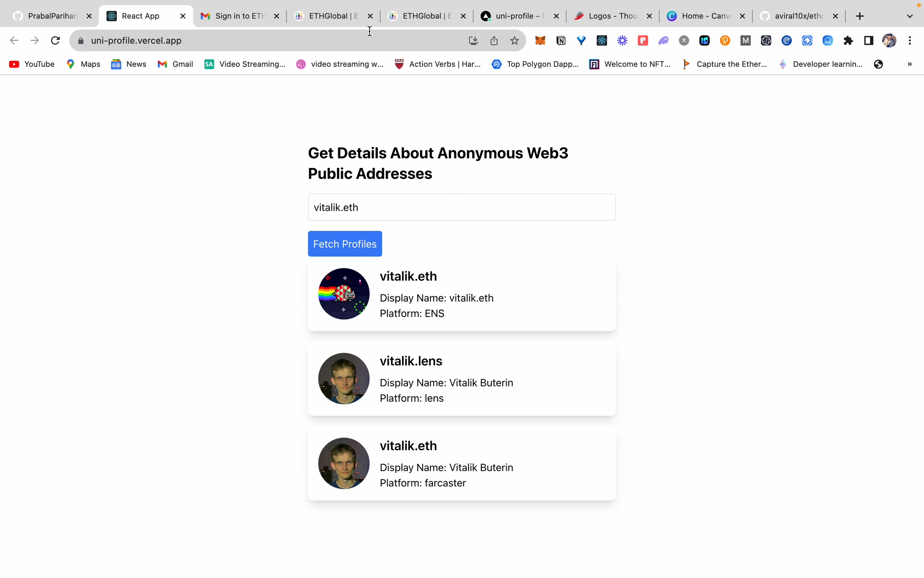Click the Fetch Profiles button
This screenshot has width=924, height=578.
coord(345,244)
